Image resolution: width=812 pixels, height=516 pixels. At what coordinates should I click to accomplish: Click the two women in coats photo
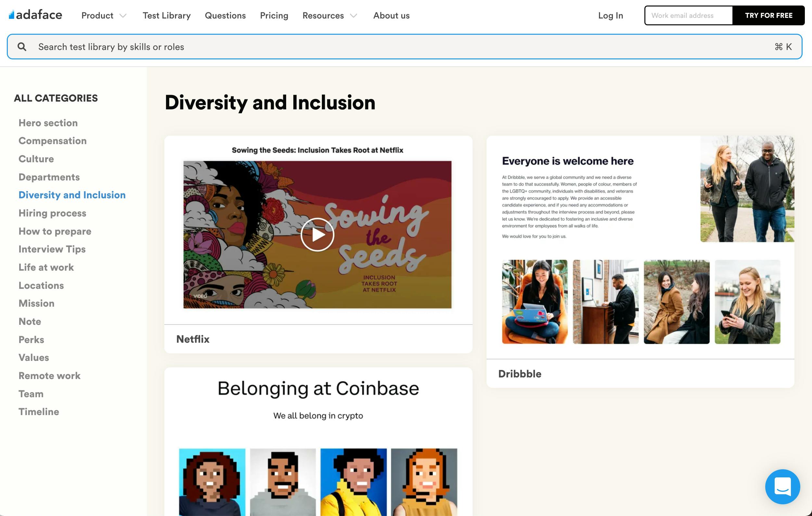pyautogui.click(x=677, y=301)
